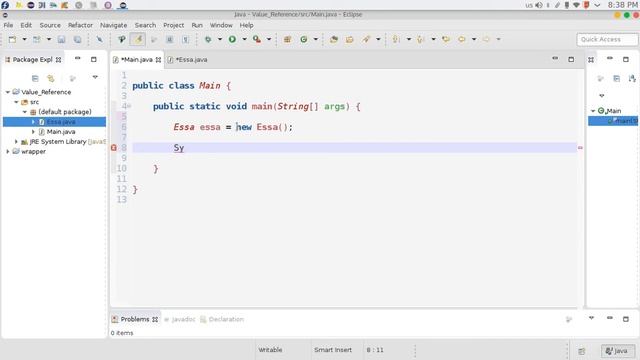640x360 pixels.
Task: Click the 8:38 PM clock
Action: 622,5
